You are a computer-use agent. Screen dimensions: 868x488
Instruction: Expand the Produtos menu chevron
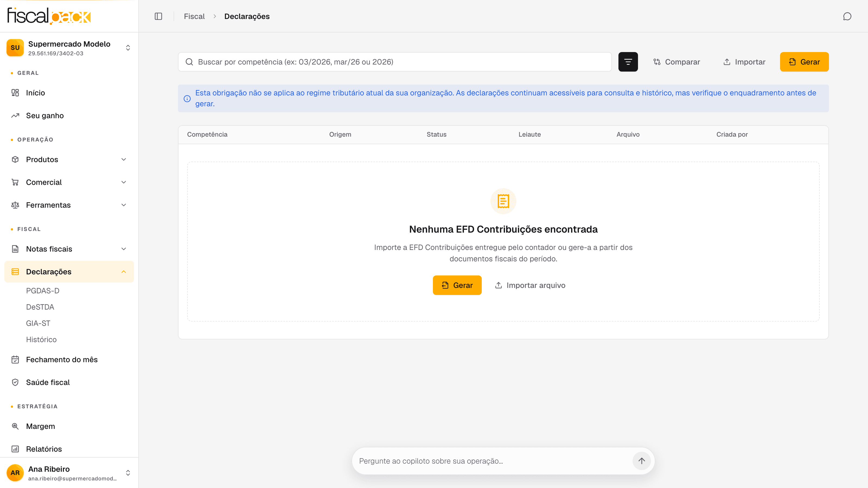(x=124, y=159)
